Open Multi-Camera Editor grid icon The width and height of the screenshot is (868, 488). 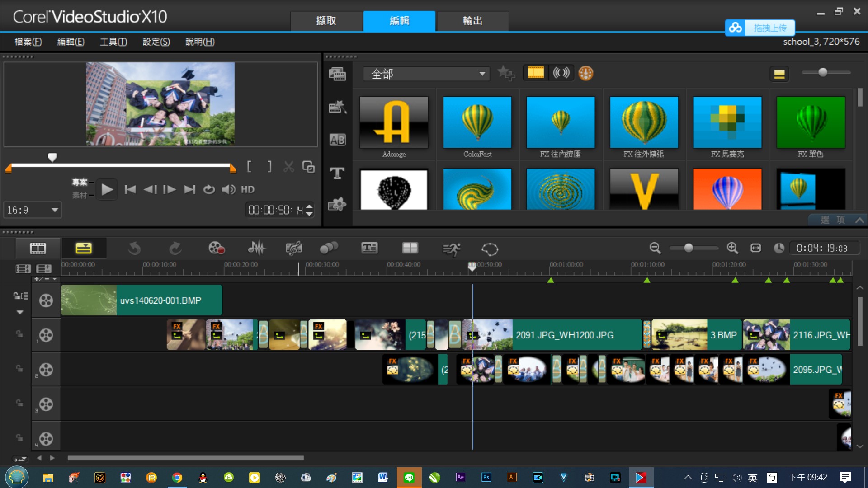tap(410, 248)
